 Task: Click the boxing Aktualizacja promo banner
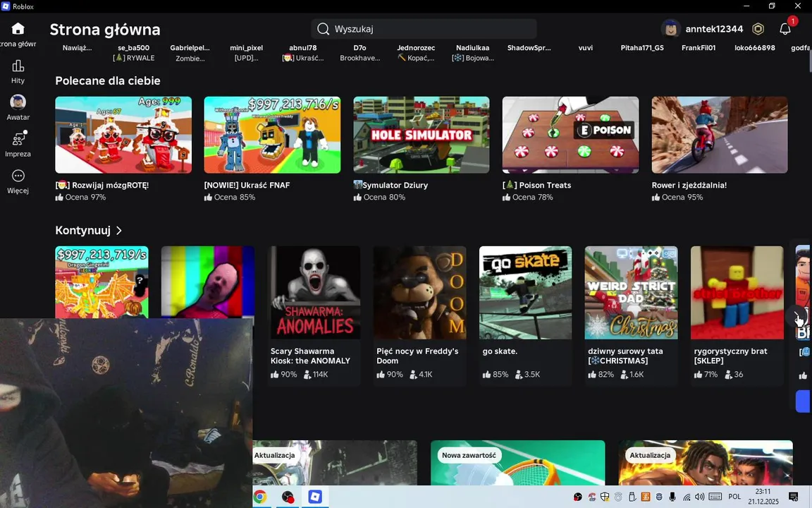click(706, 462)
